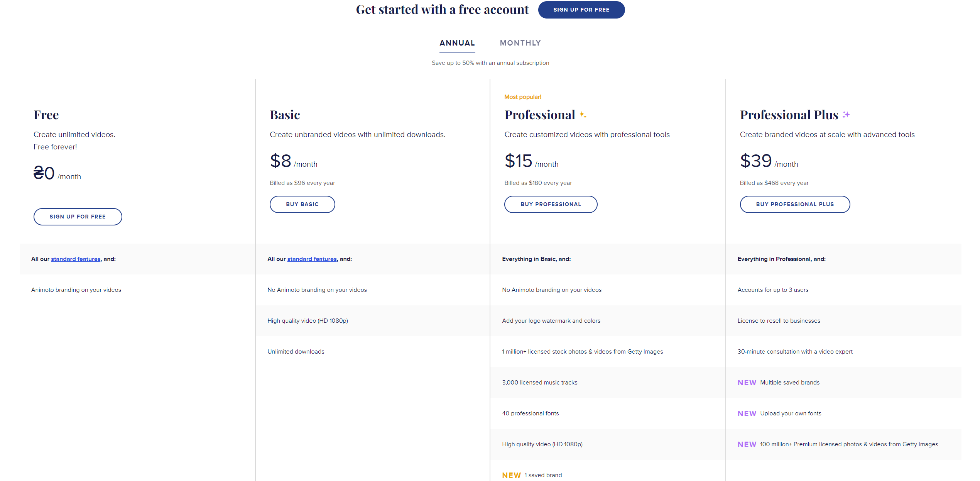Open standard features link in Basic column
Viewport: 980px width, 481px height.
click(x=312, y=259)
